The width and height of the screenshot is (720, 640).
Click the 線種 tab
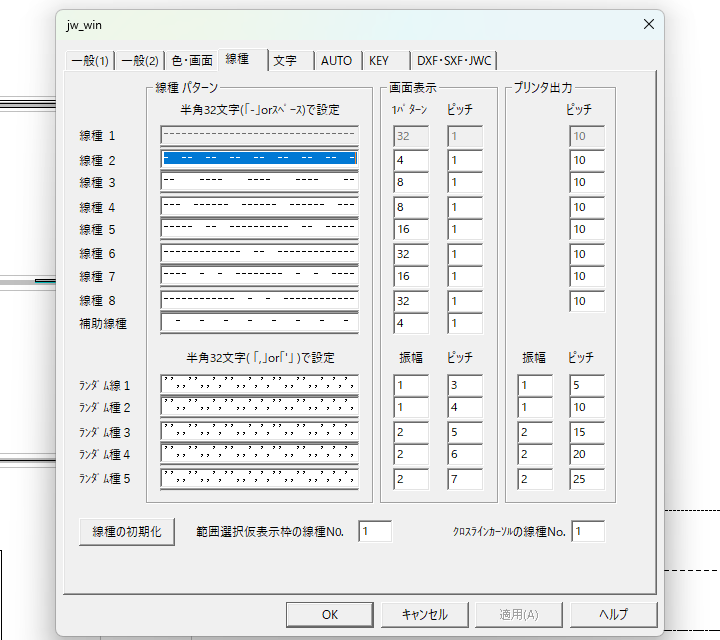point(242,60)
